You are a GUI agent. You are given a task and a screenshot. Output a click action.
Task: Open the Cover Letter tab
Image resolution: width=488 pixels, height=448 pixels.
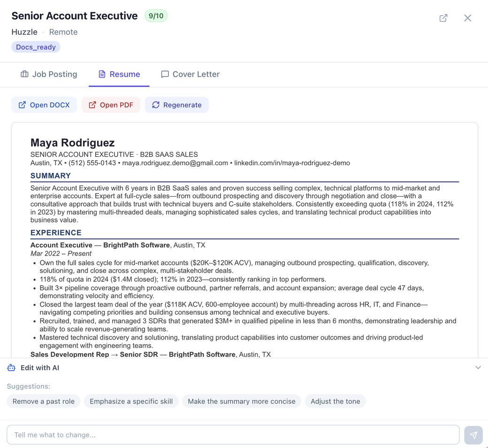[x=190, y=74]
